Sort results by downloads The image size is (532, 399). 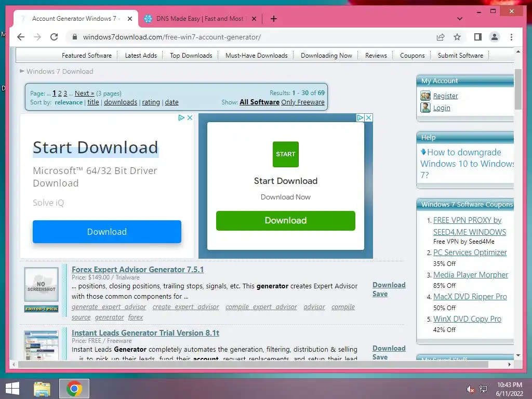[x=121, y=102]
